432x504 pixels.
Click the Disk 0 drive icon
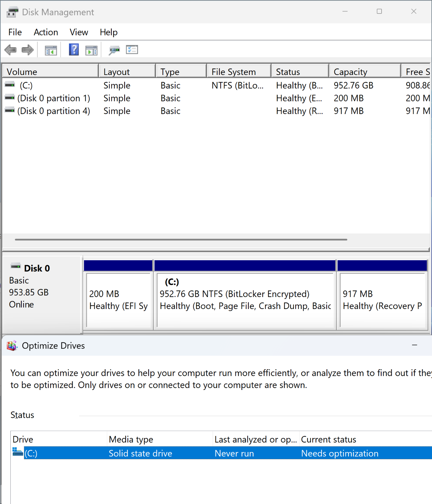pos(16,266)
